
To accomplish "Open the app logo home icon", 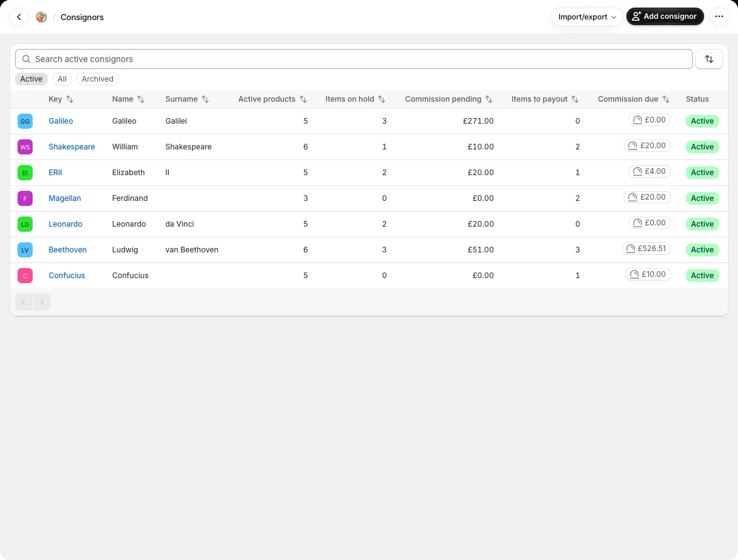I will [41, 17].
